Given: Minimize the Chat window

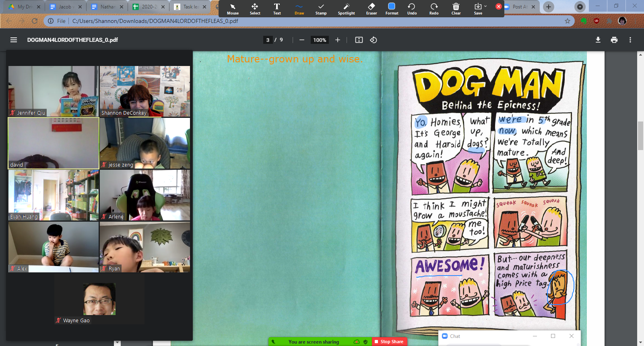Looking at the screenshot, I should [535, 336].
